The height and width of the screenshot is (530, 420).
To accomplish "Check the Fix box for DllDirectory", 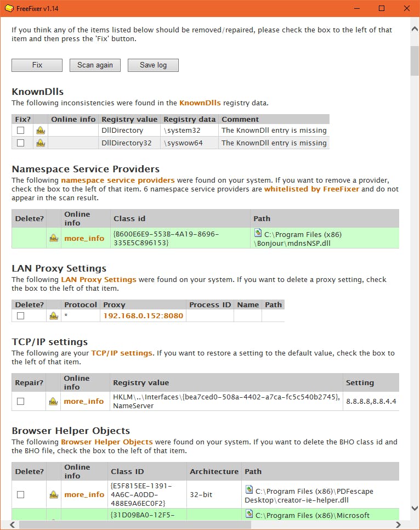I will (x=21, y=130).
